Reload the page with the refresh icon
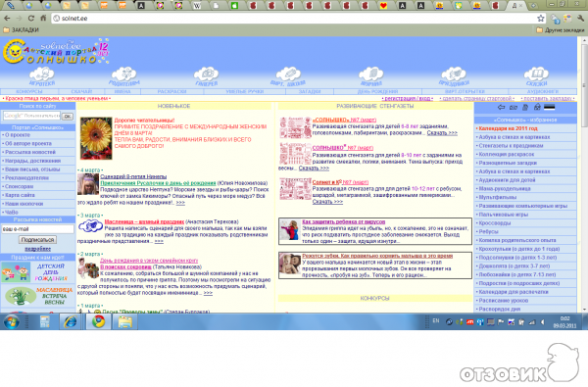The width and height of the screenshot is (588, 387). [x=31, y=18]
